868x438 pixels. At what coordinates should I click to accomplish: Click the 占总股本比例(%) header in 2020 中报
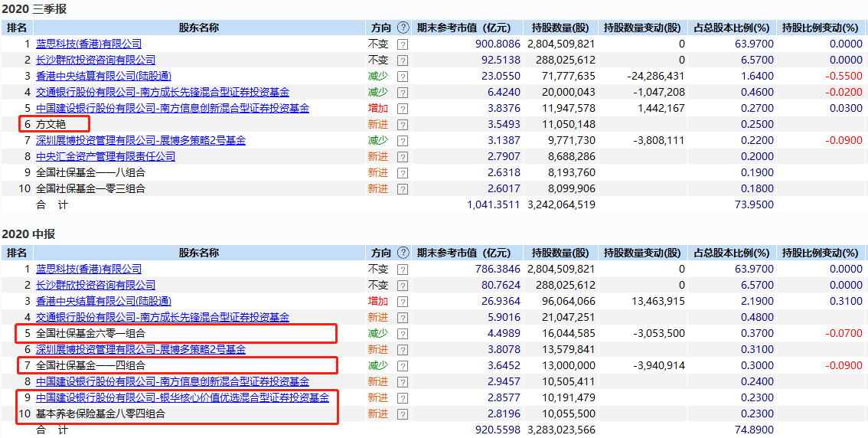[731, 253]
